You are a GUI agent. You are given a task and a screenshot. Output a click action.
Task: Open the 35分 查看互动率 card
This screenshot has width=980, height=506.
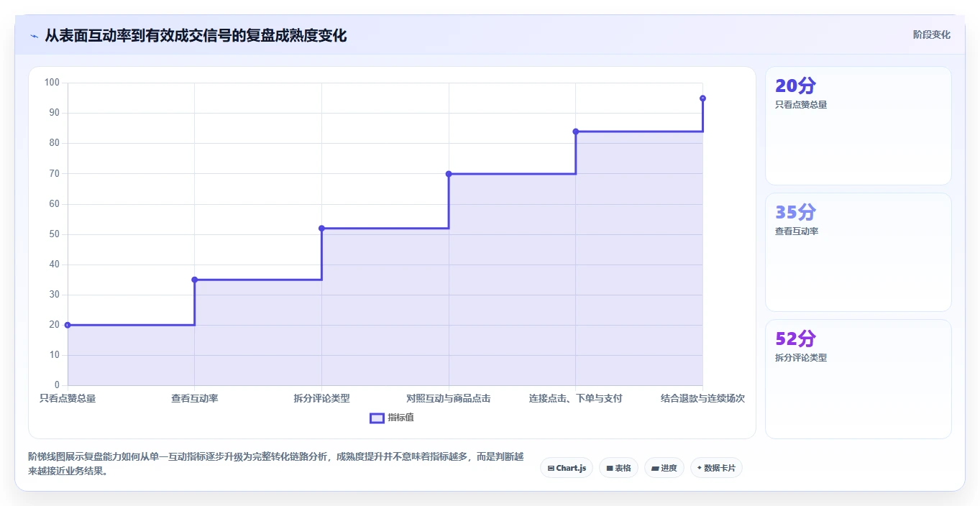pos(858,252)
